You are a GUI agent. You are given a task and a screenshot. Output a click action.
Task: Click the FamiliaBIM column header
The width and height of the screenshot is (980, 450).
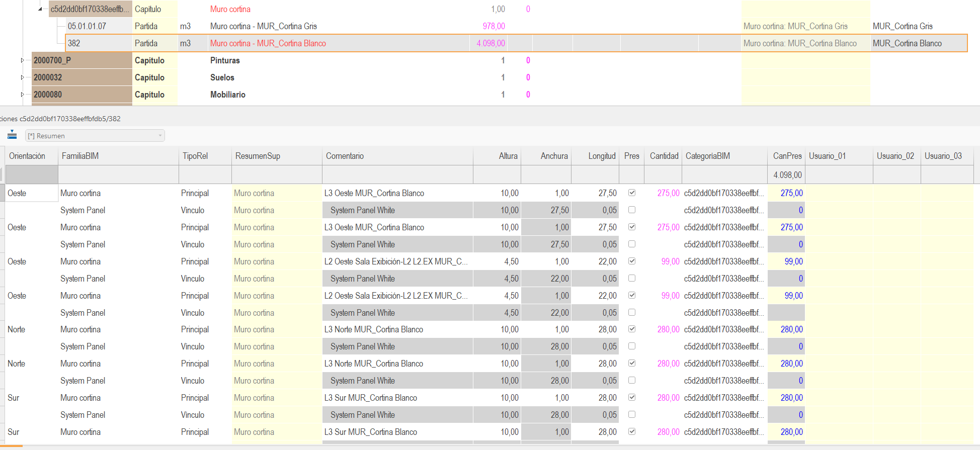[118, 156]
